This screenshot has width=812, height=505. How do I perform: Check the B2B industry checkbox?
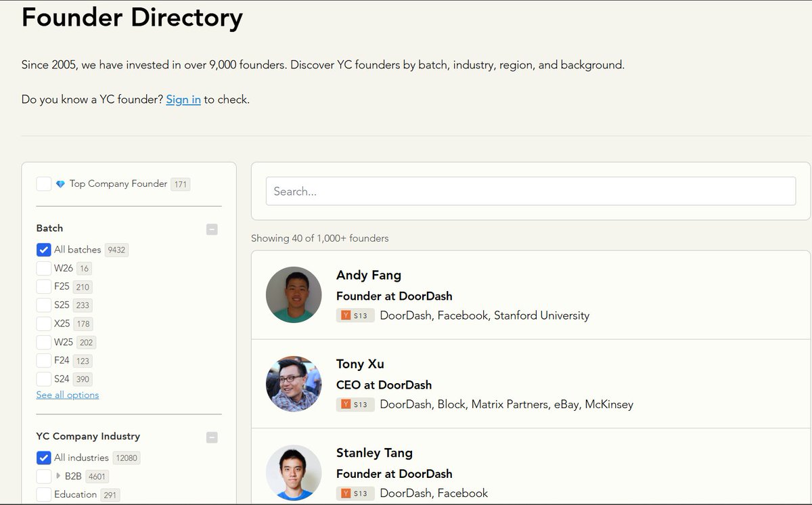[x=44, y=476]
